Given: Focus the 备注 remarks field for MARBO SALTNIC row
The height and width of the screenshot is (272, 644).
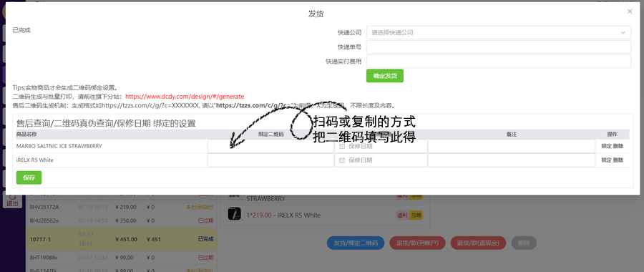Looking at the screenshot, I should (x=512, y=146).
